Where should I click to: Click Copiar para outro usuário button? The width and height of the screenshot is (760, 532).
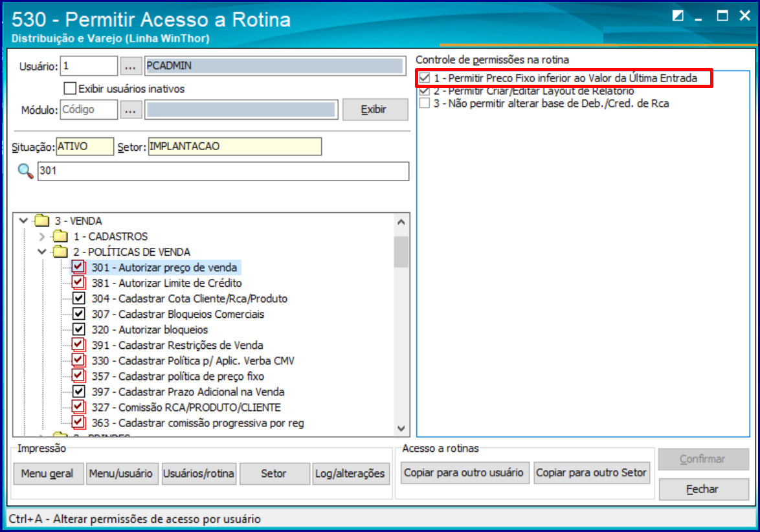coord(465,472)
